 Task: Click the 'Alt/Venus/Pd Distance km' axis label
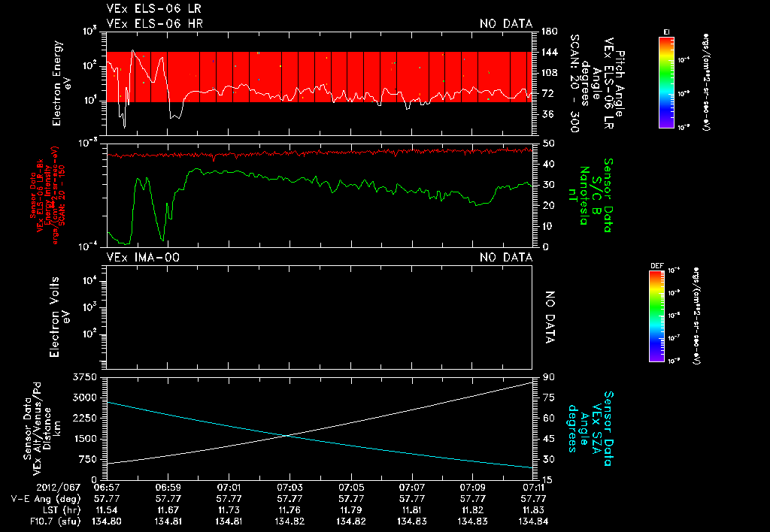tap(42, 429)
